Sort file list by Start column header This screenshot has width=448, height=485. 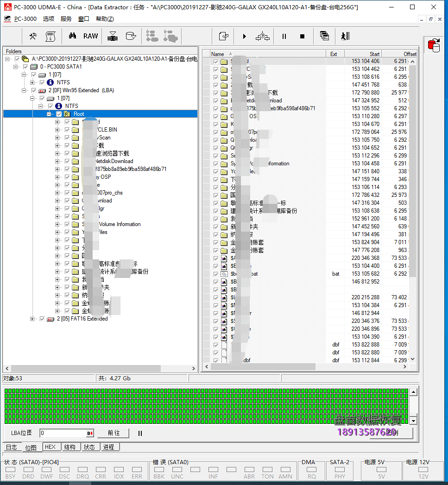[363, 54]
